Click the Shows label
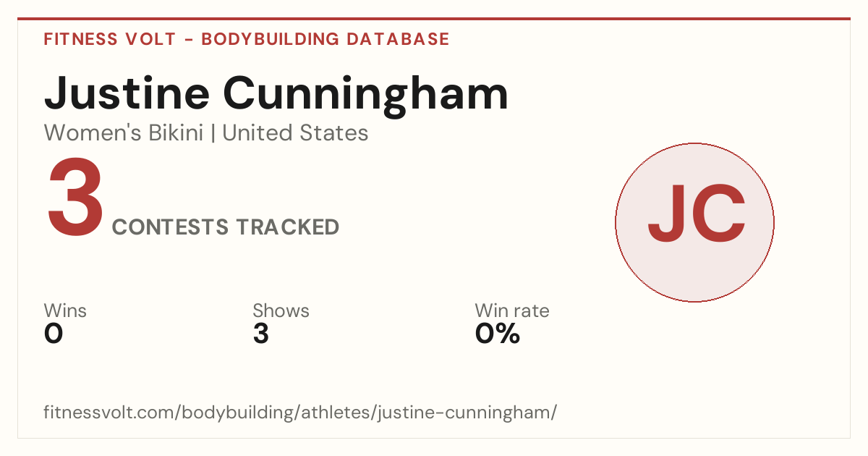Image resolution: width=868 pixels, height=456 pixels. (281, 311)
